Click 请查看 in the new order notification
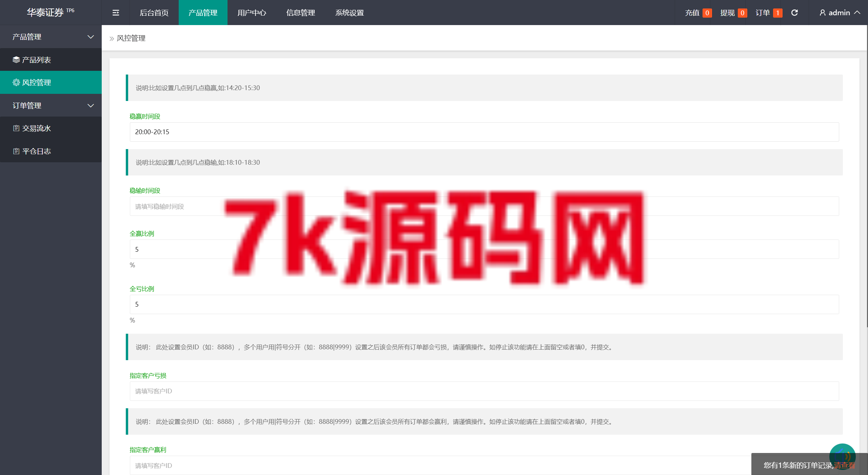Screen dimensions: 868x475 click(x=845, y=465)
